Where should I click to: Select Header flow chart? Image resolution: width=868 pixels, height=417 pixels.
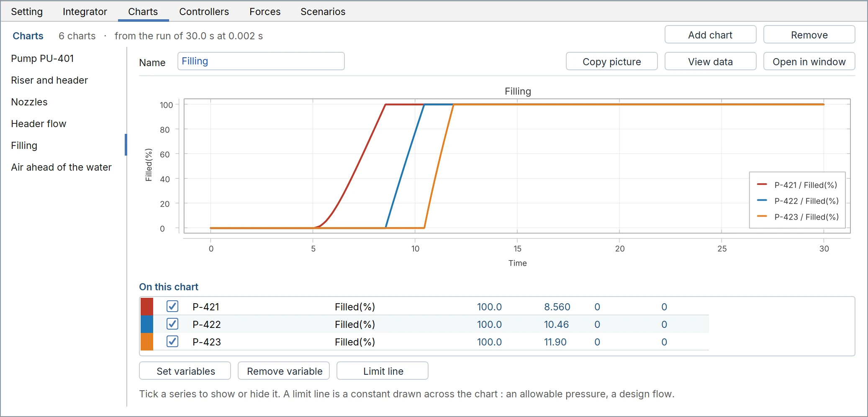[x=39, y=124]
